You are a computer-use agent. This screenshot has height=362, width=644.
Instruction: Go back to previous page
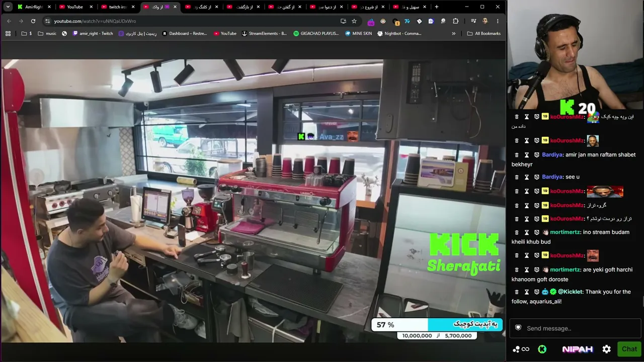[x=9, y=21]
